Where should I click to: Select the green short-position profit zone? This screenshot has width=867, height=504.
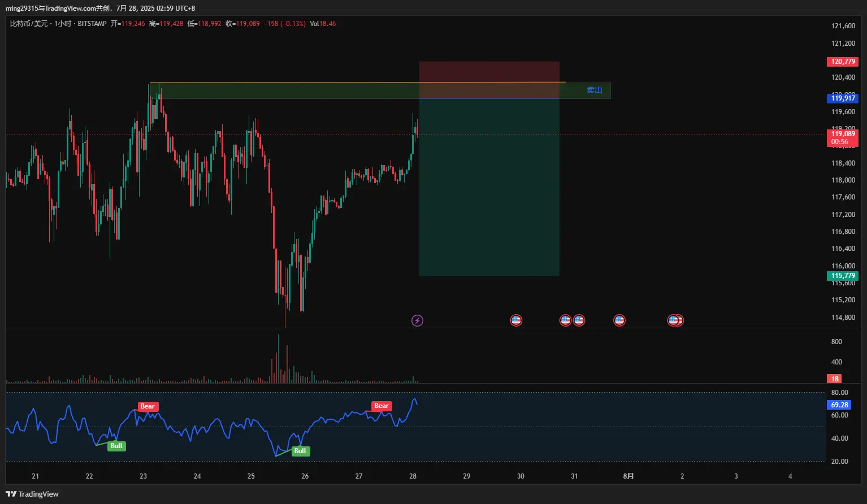[x=489, y=187]
